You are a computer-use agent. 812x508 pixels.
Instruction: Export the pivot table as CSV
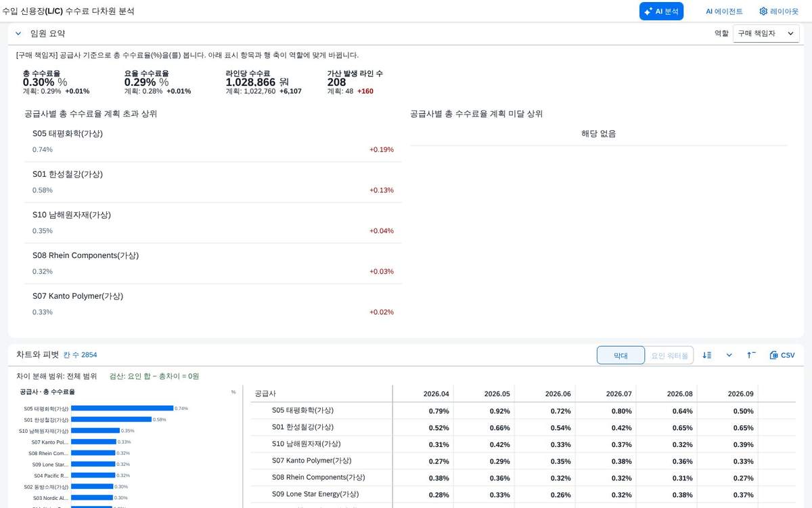tap(782, 355)
